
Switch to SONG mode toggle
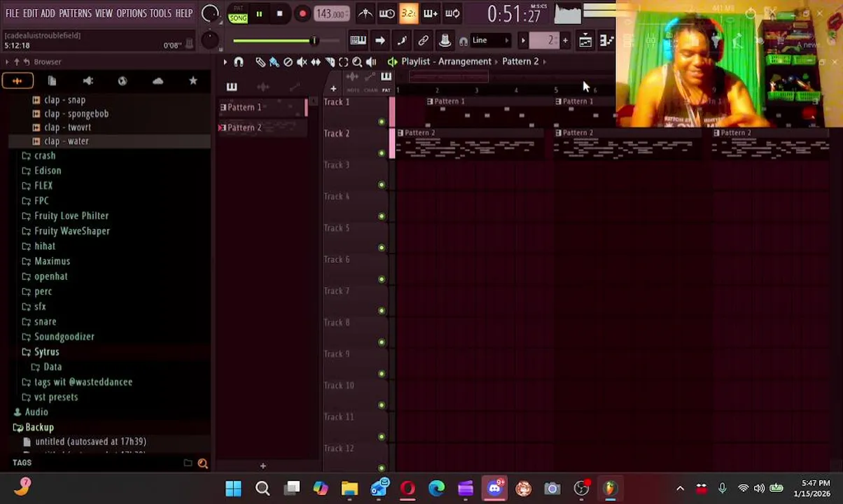tap(238, 18)
